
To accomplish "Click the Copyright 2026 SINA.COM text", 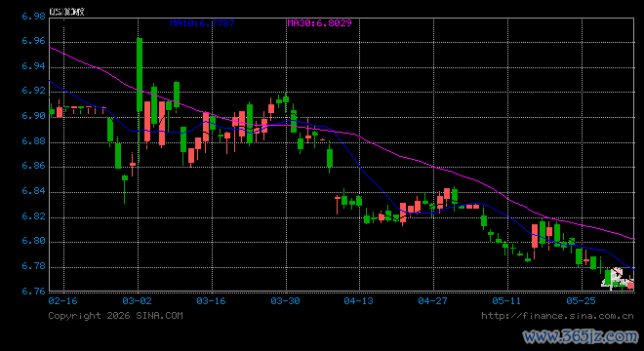I will click(x=115, y=316).
